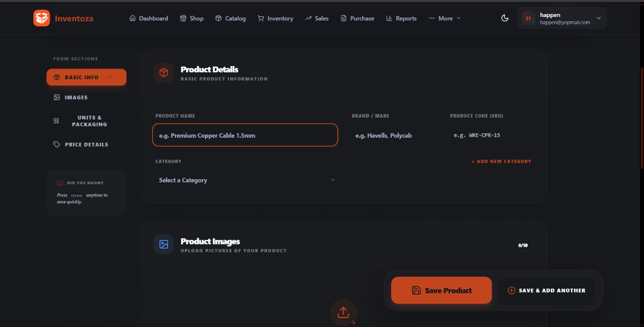Viewport: 644px width, 327px height.
Task: Click the H user avatar
Action: tap(528, 18)
